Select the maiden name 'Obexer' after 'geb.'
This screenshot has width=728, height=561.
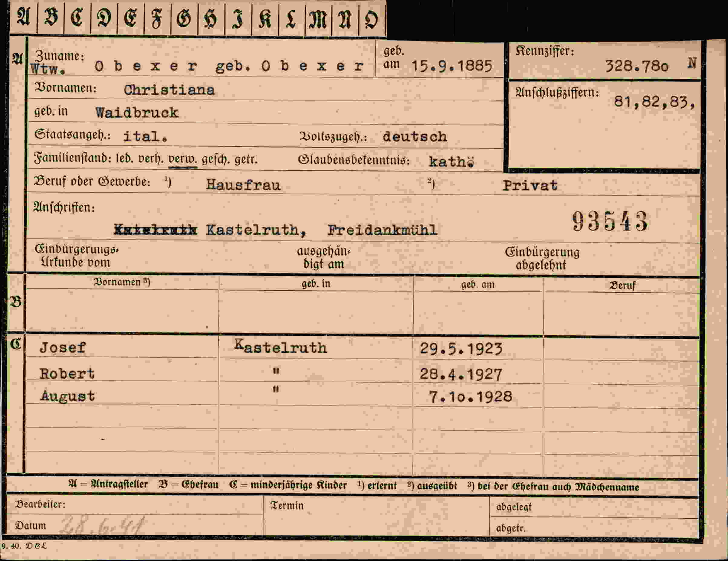tap(312, 66)
